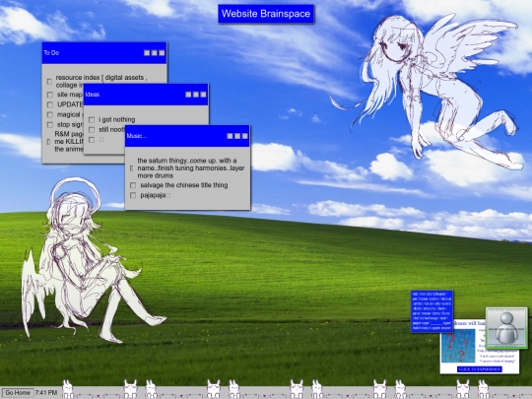The width and height of the screenshot is (532, 399).
Task: Click the 'CLICK TO EXPERIENCE' button
Action: pyautogui.click(x=480, y=369)
